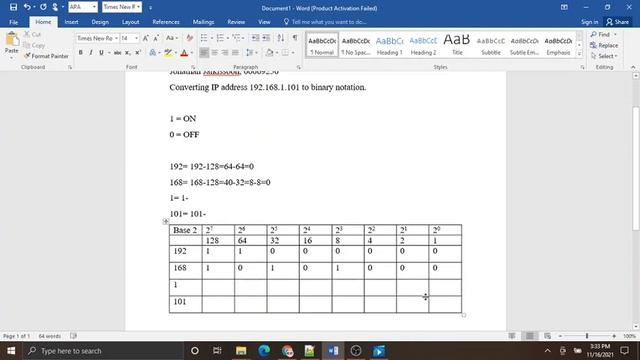Open Windows Start menu
This screenshot has height=360, width=640.
(11, 351)
